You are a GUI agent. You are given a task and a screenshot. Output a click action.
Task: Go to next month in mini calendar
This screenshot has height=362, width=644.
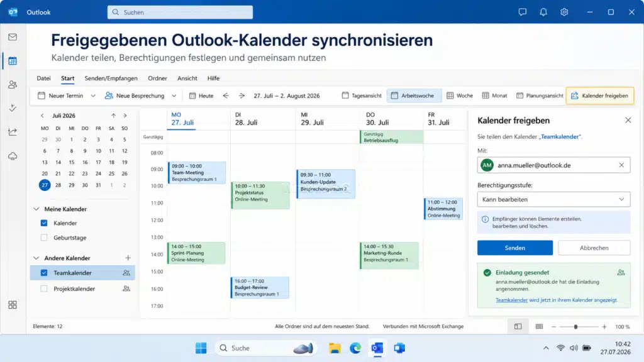click(125, 116)
